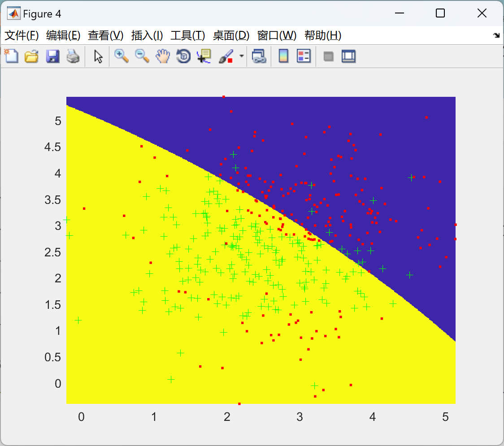Viewport: 504px width, 446px height.
Task: Insert a legend
Action: tap(304, 56)
